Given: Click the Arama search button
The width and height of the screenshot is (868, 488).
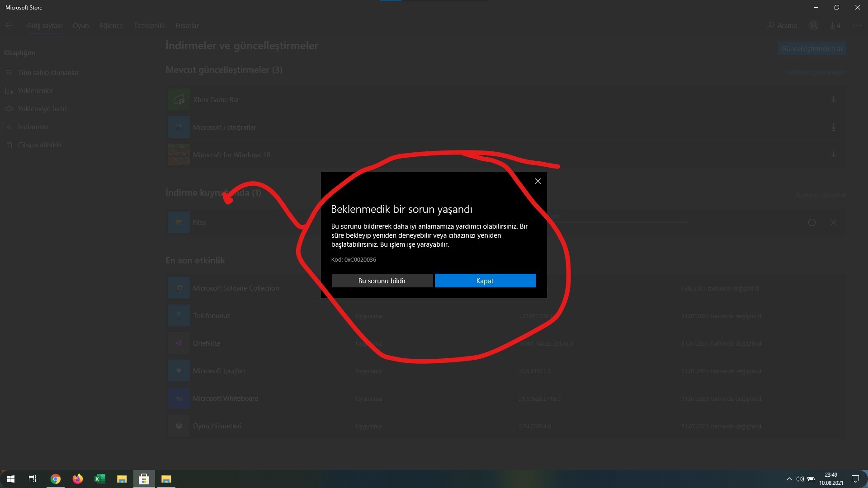Looking at the screenshot, I should tap(782, 26).
